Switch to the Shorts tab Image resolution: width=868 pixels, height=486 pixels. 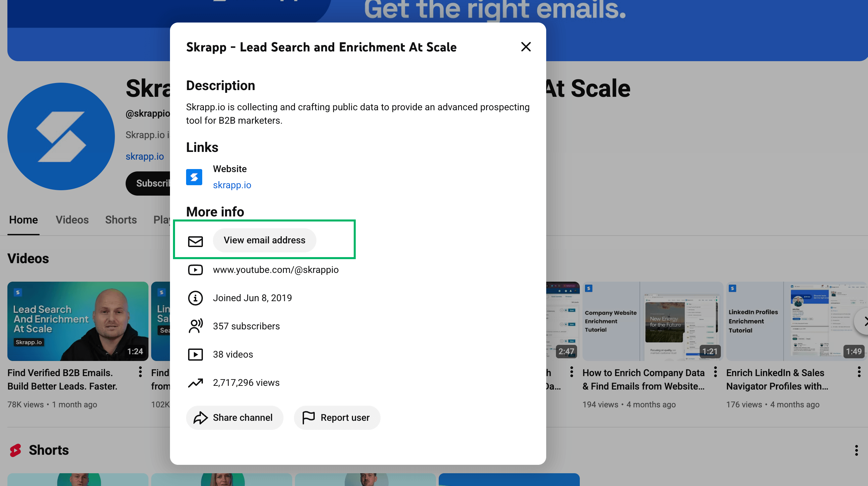click(x=121, y=220)
